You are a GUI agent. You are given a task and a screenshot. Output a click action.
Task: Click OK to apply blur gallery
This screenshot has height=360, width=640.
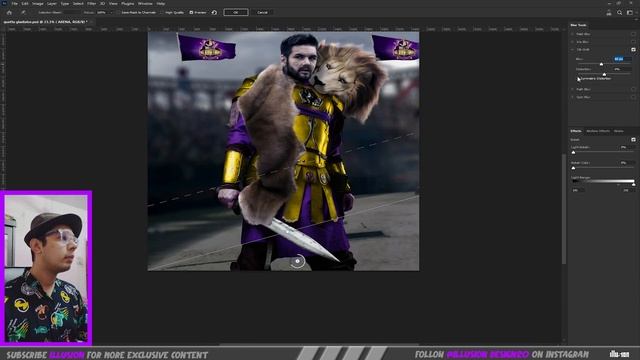pos(236,13)
